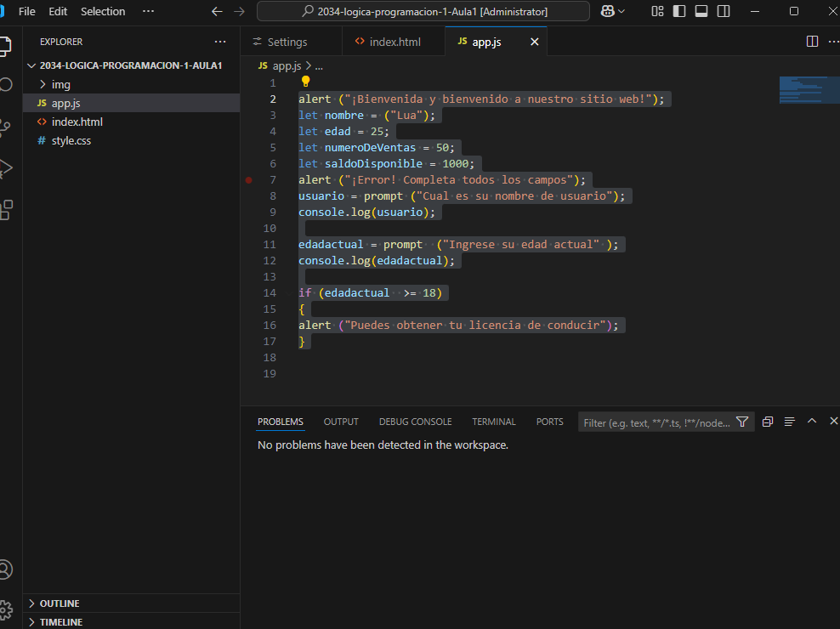Show the PROBLEMS panel tab
The image size is (840, 629).
tap(281, 422)
